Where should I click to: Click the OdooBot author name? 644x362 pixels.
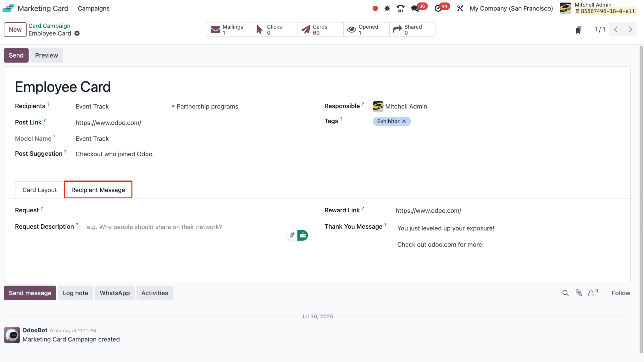coord(35,330)
